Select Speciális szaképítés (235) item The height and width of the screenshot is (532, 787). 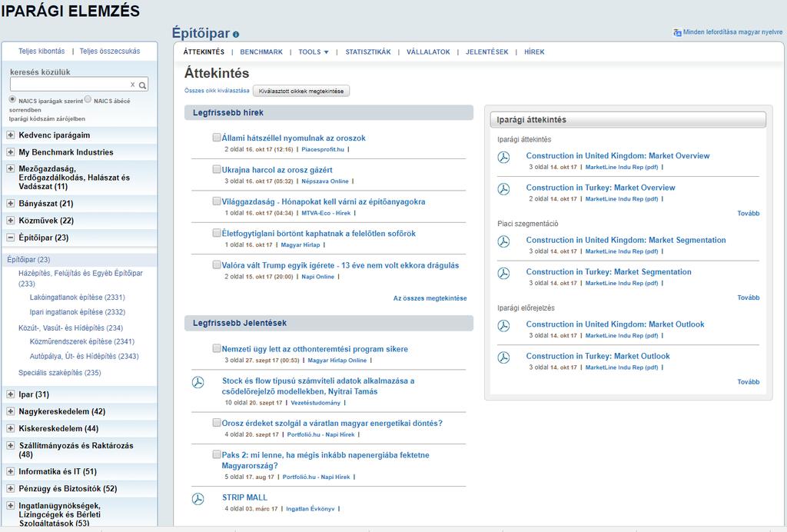coord(60,372)
